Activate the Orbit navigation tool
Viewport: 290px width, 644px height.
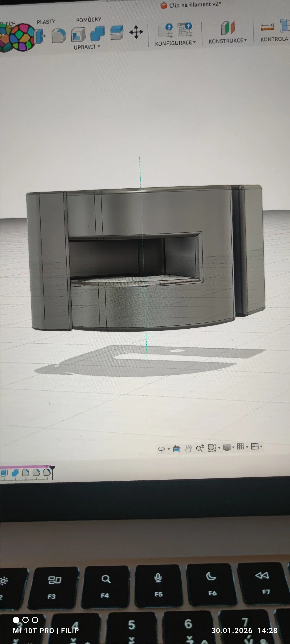(x=161, y=449)
